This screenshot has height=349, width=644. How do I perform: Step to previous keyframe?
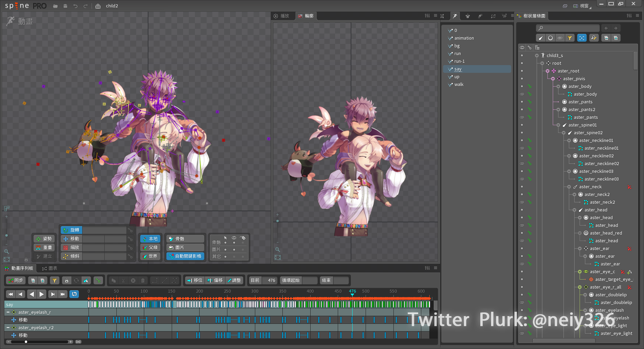(20, 294)
